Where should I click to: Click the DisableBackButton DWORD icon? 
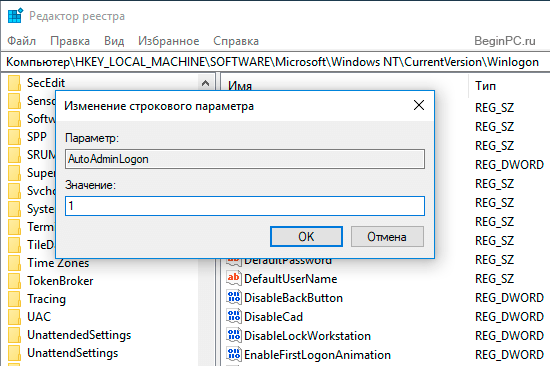pyautogui.click(x=234, y=298)
